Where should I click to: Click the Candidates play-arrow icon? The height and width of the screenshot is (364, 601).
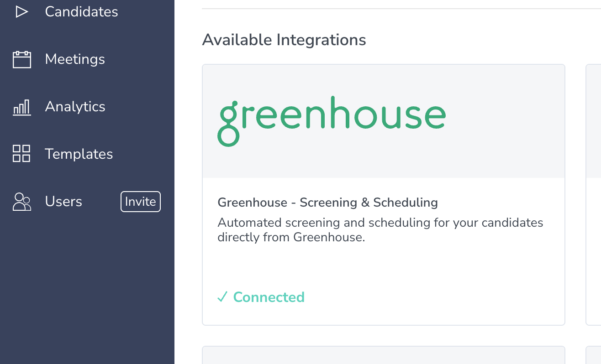pyautogui.click(x=21, y=12)
